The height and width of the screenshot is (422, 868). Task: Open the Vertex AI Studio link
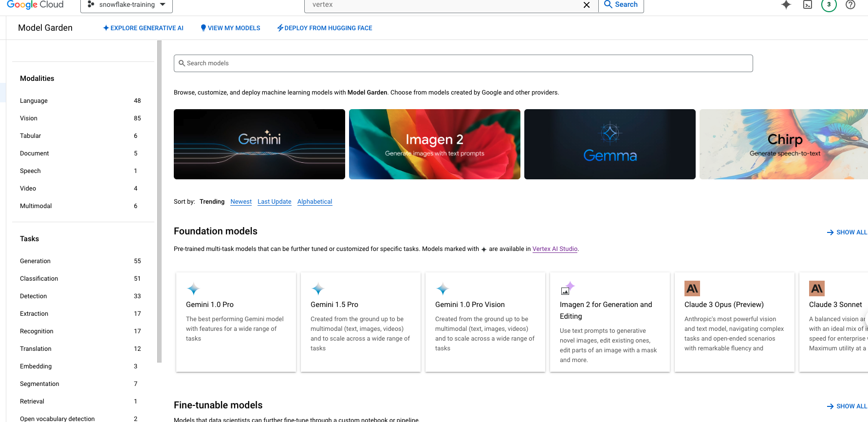pyautogui.click(x=554, y=249)
